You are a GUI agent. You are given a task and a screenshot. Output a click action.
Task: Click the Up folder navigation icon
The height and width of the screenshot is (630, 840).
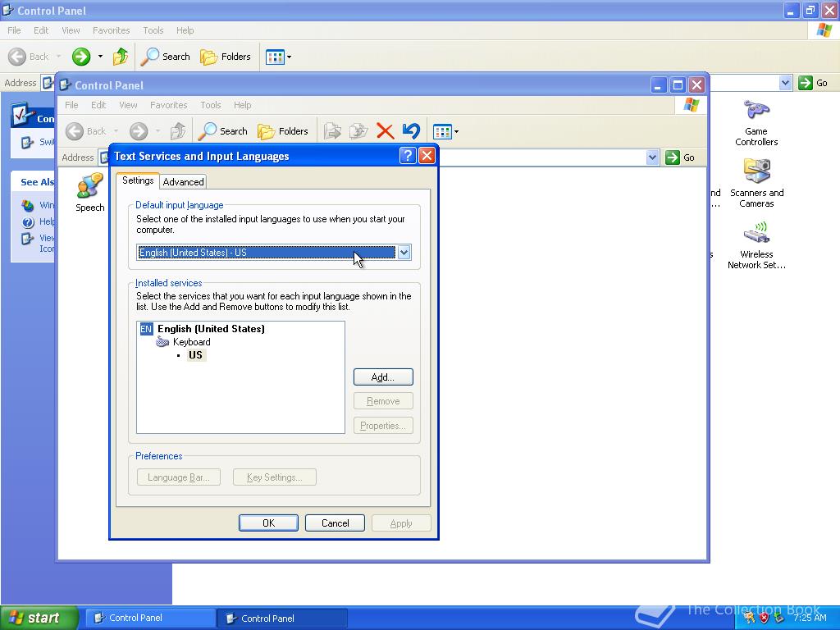coord(177,131)
